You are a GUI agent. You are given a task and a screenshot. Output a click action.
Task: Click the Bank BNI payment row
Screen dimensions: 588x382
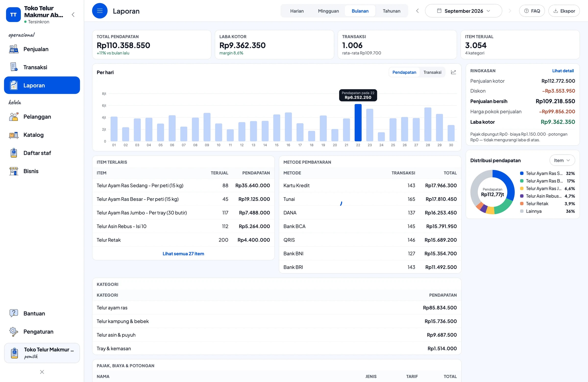(x=370, y=254)
